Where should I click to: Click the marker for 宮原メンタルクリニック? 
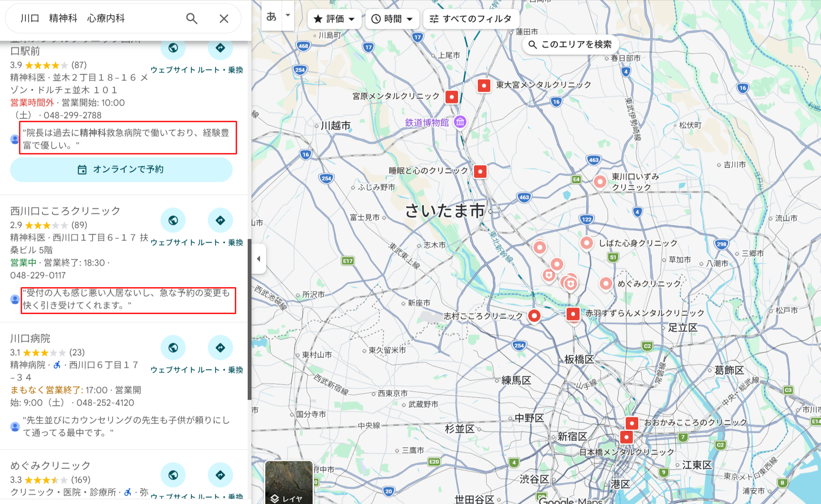point(451,97)
